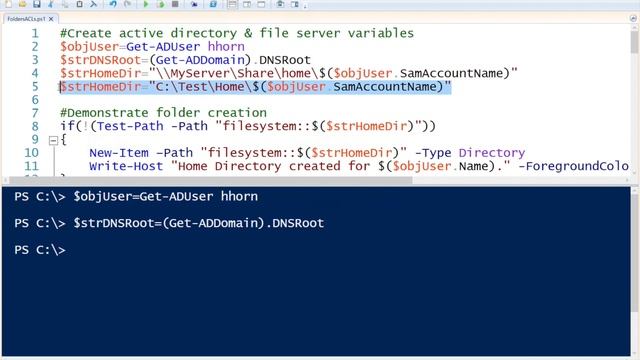Click line 2 '$objUser=Get-ADUser hhorn' in script
This screenshot has width=640, height=360.
152,47
